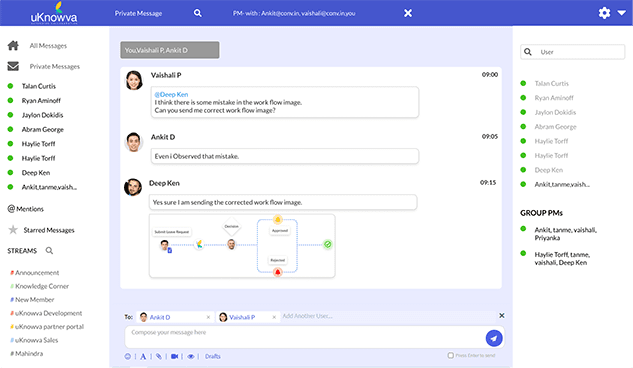This screenshot has width=633, height=368.
Task: Attach a file with paperclip icon
Action: (159, 356)
